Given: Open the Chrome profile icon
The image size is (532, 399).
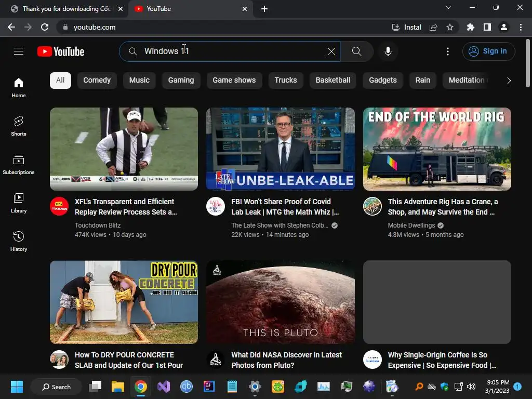Looking at the screenshot, I should (504, 27).
